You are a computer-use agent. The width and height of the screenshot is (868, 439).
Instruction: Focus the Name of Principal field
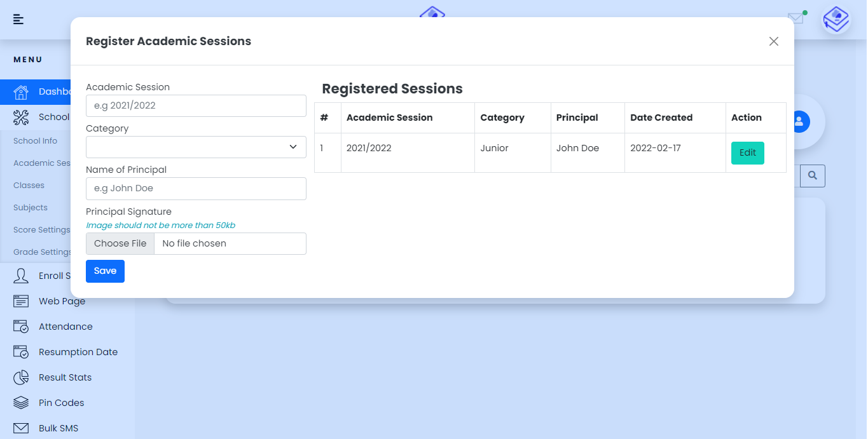coord(196,188)
